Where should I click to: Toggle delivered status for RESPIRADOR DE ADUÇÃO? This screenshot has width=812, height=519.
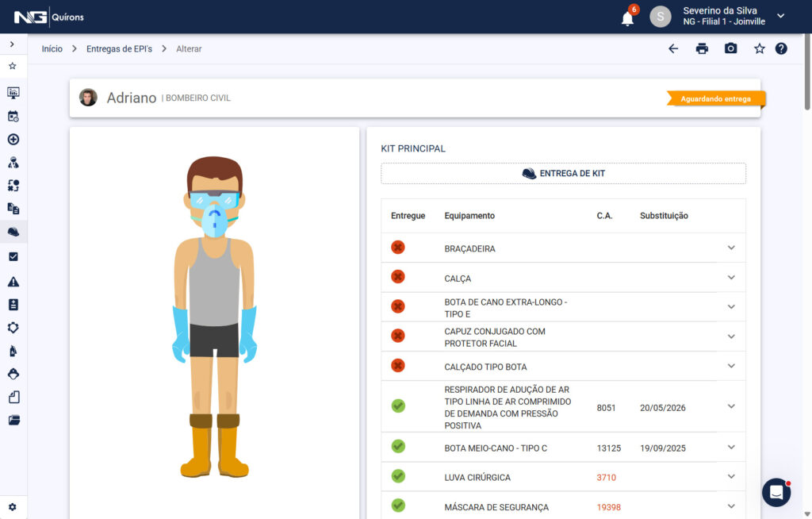tap(398, 406)
